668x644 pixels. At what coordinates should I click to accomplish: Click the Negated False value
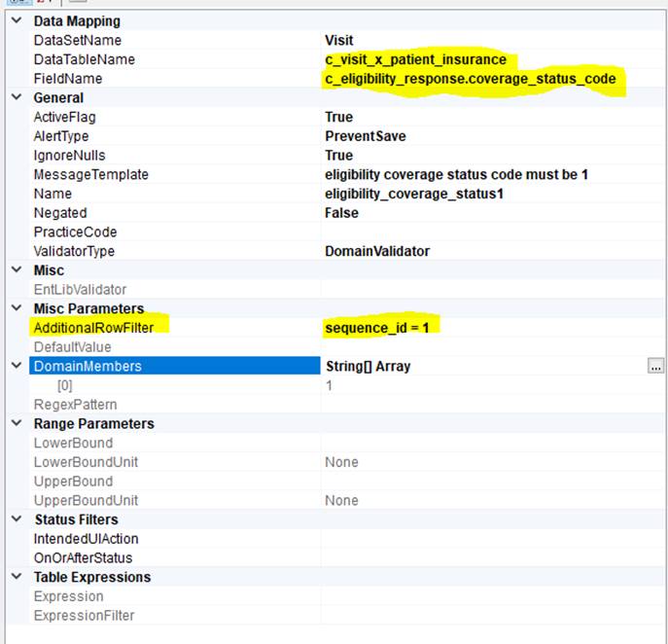[341, 213]
